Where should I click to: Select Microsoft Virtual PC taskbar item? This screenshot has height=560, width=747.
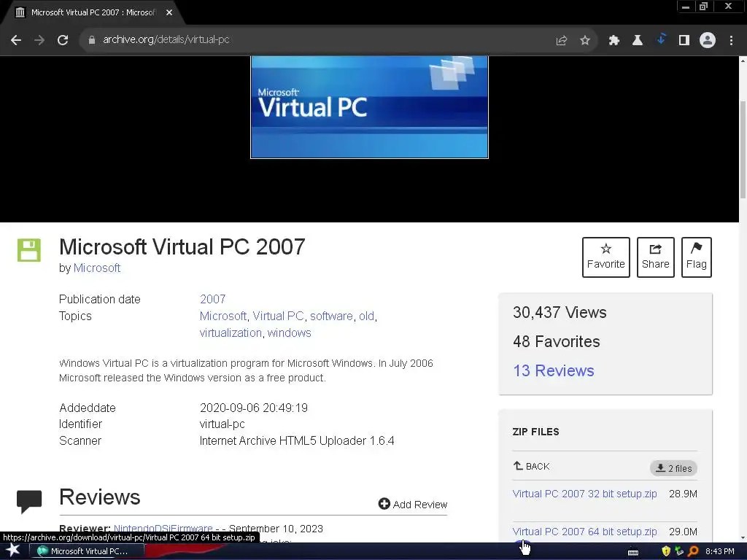(x=88, y=551)
